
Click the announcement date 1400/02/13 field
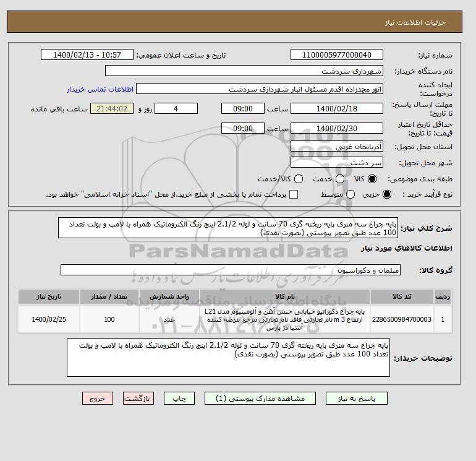pyautogui.click(x=87, y=54)
